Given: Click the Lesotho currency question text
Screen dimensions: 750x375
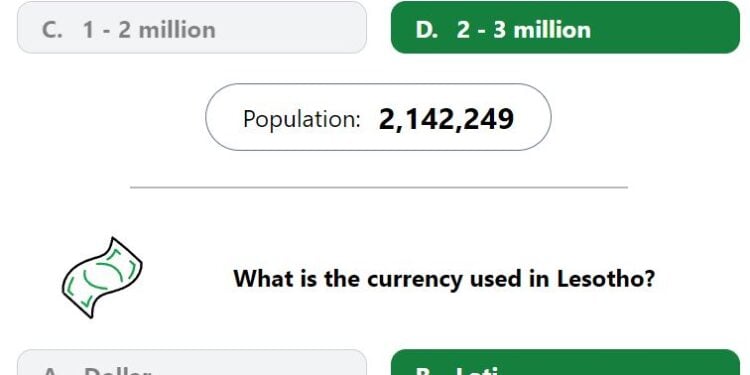Looking at the screenshot, I should [x=444, y=278].
